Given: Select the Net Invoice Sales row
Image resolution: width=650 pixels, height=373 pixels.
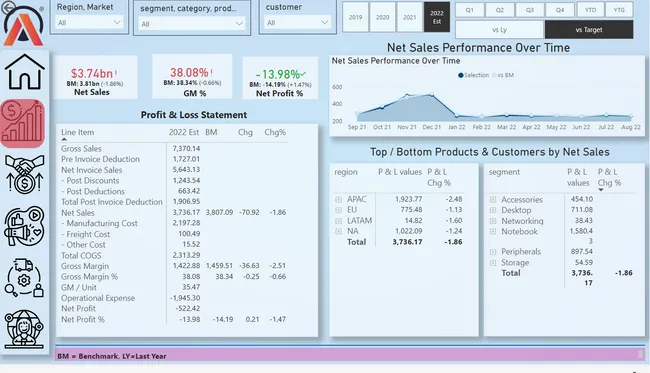Looking at the screenshot, I should (x=174, y=170).
